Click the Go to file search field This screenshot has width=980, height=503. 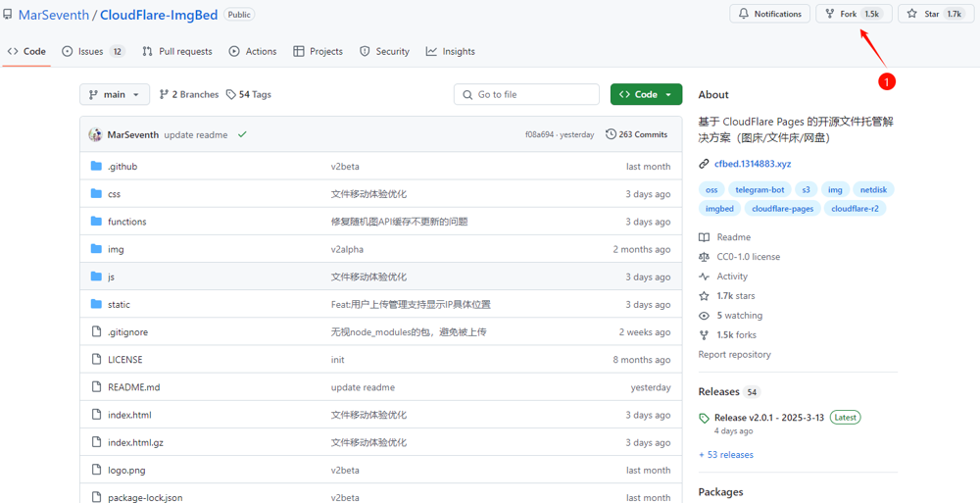click(x=526, y=94)
